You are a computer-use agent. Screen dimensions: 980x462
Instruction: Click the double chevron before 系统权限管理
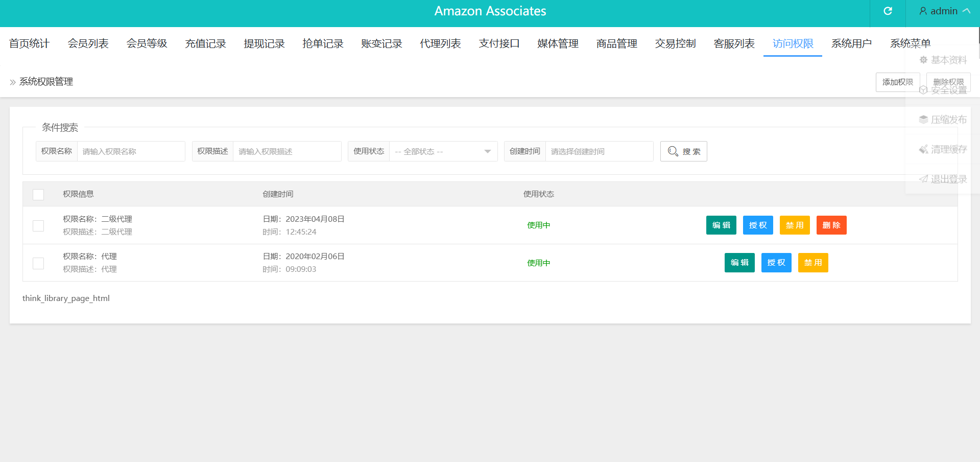tap(13, 82)
